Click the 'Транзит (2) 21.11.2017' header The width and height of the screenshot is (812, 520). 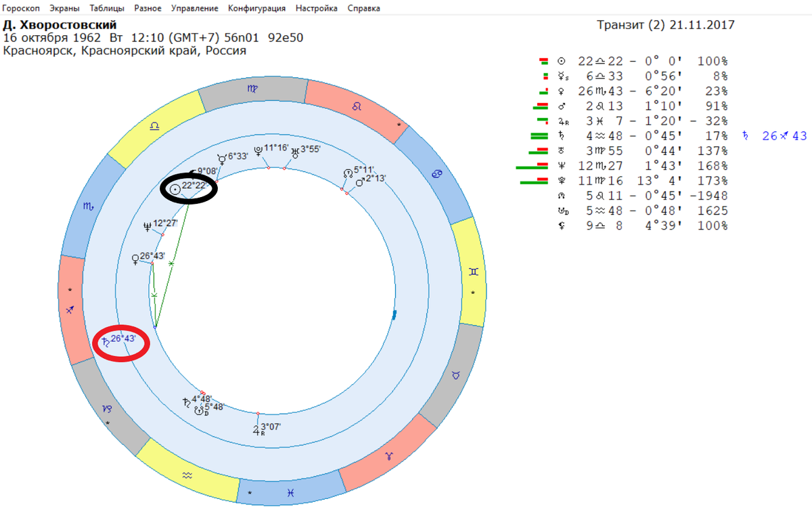666,25
